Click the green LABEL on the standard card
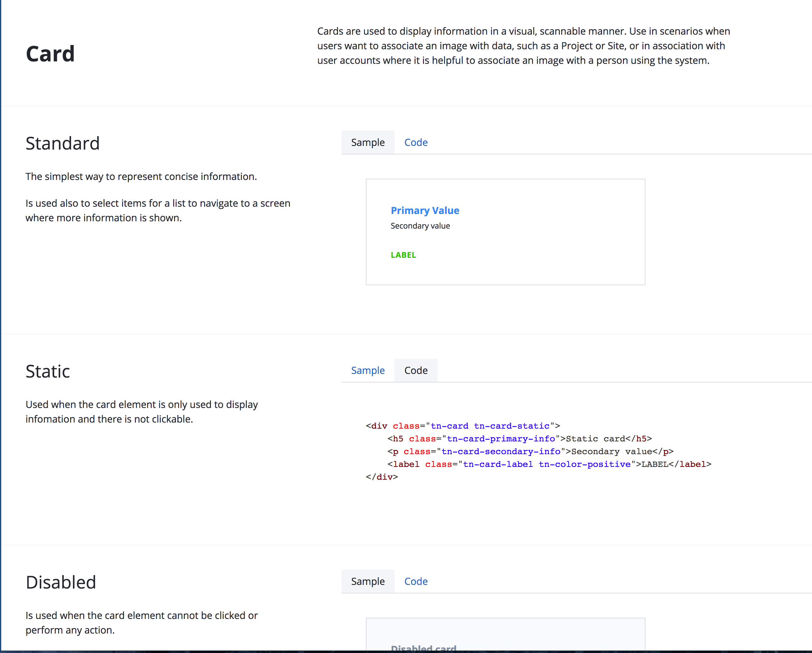 [x=403, y=255]
